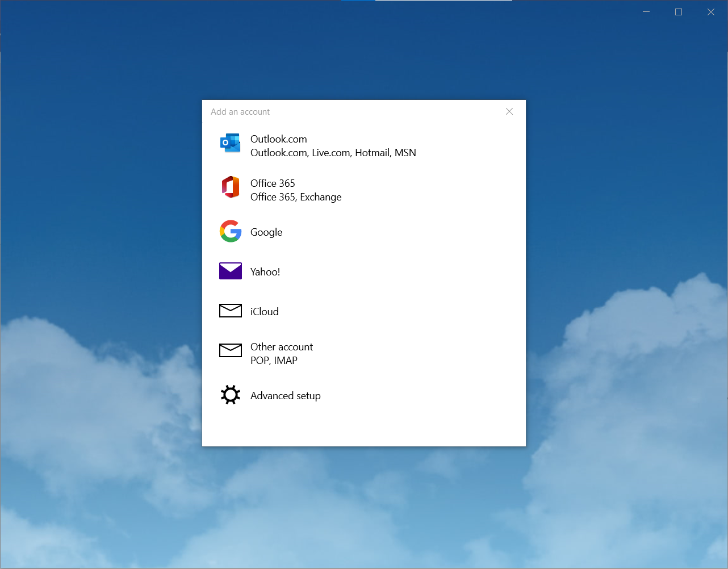The width and height of the screenshot is (728, 569).
Task: Close the Add an account dialog
Action: pos(509,111)
